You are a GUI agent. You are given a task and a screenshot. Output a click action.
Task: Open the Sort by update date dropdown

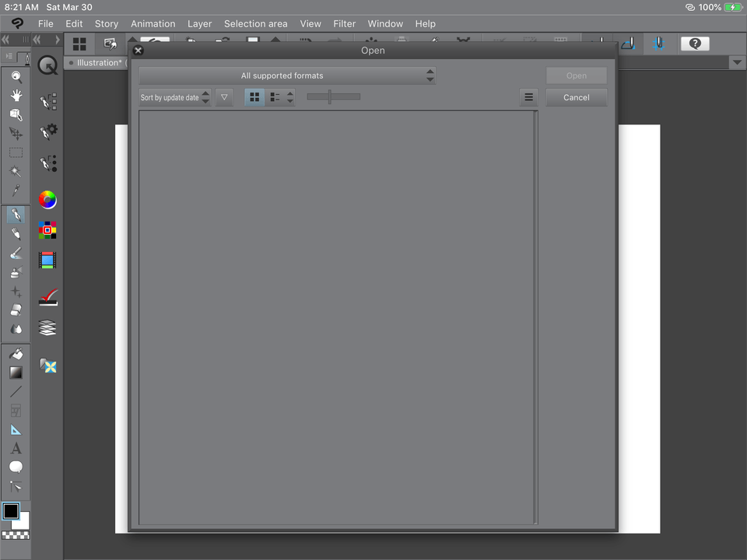tap(173, 96)
